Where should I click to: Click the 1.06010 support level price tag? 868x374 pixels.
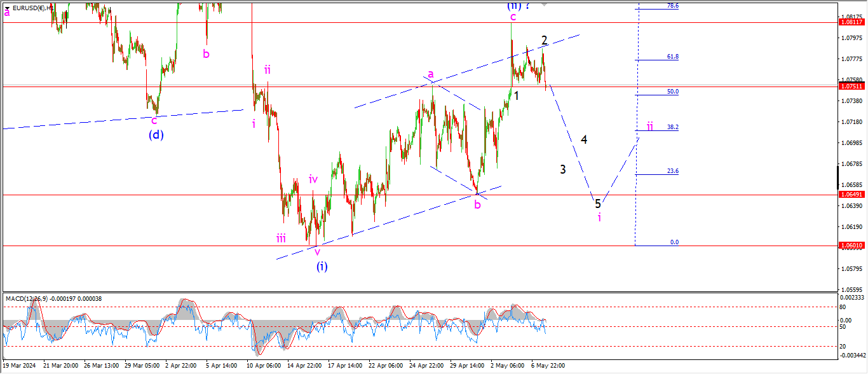tap(851, 245)
